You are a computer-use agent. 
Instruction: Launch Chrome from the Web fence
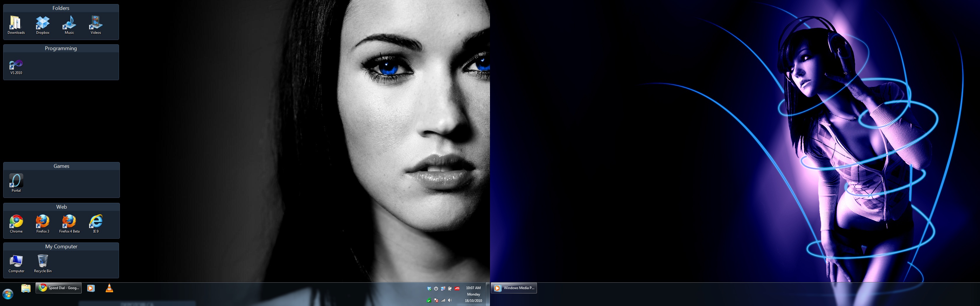[x=16, y=224]
